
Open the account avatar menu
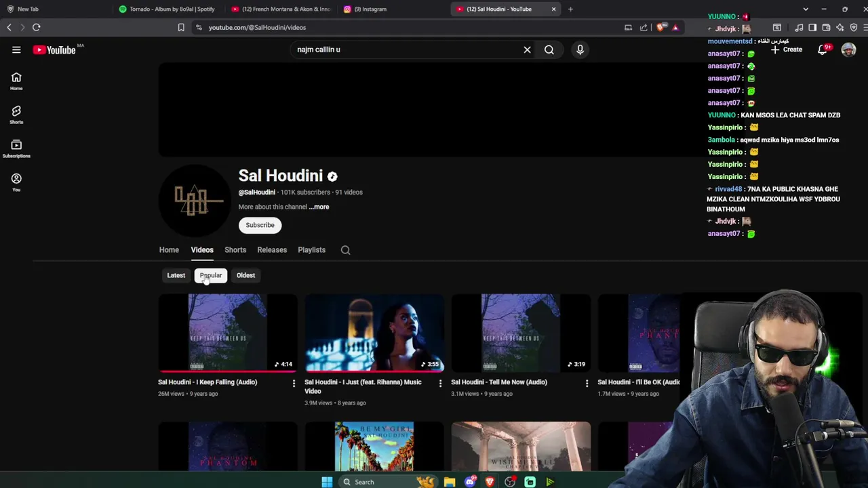[x=848, y=49]
